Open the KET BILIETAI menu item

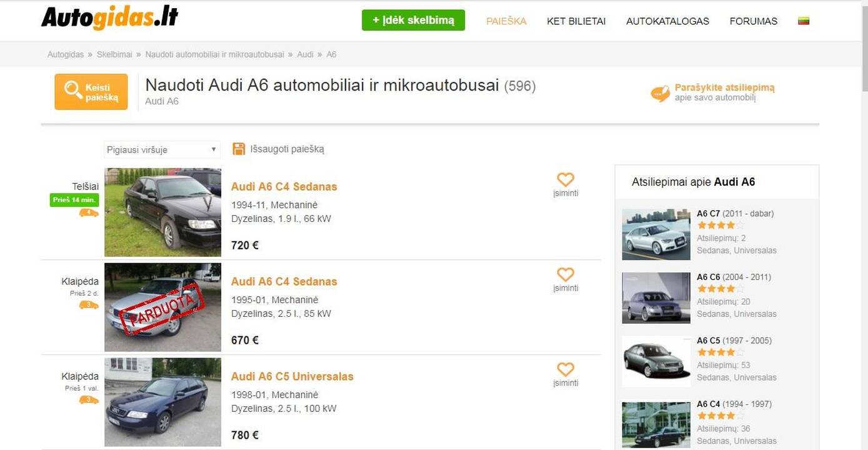pos(576,21)
